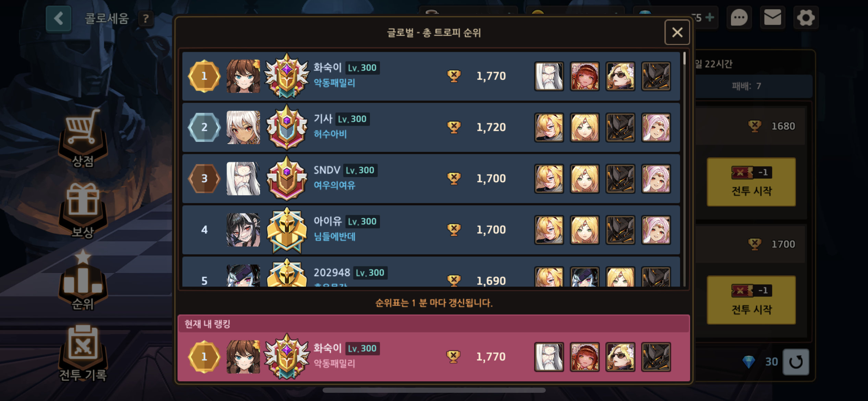The height and width of the screenshot is (401, 868).
Task: Click 아이유's guild name 님들에반데
Action: pyautogui.click(x=334, y=237)
